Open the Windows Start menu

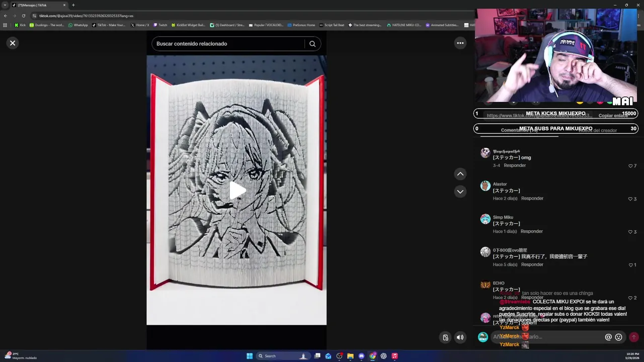click(250, 356)
